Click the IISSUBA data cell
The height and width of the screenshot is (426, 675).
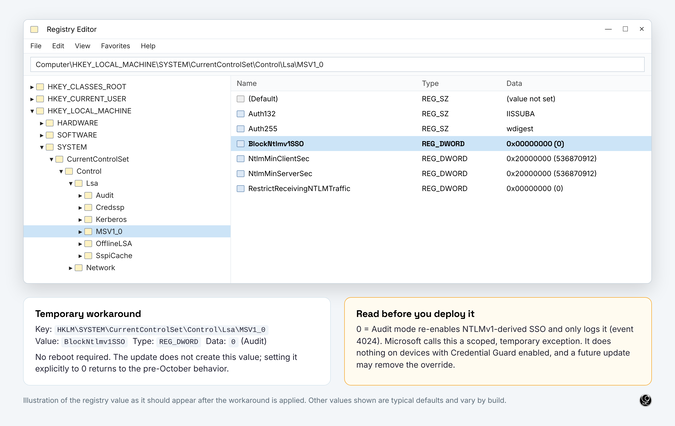pyautogui.click(x=520, y=114)
